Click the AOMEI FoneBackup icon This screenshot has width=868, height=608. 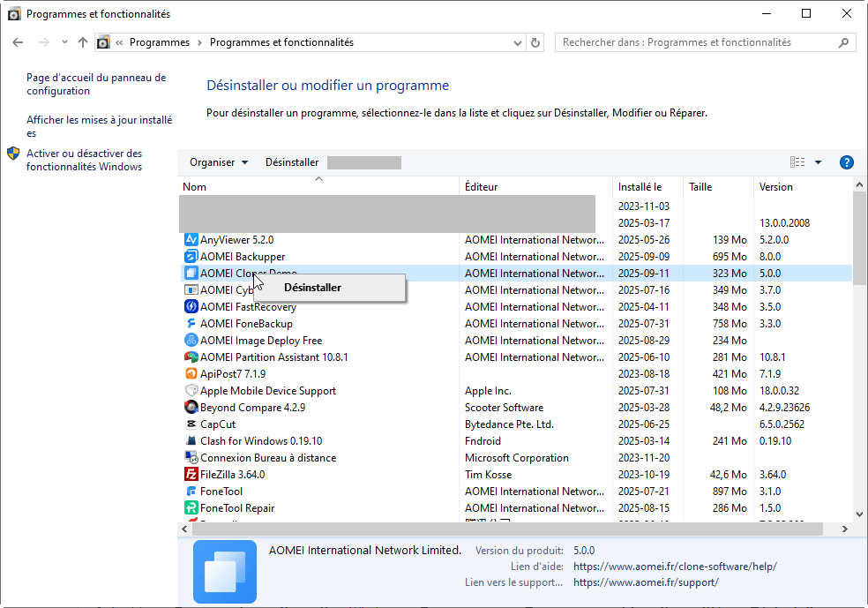[191, 323]
